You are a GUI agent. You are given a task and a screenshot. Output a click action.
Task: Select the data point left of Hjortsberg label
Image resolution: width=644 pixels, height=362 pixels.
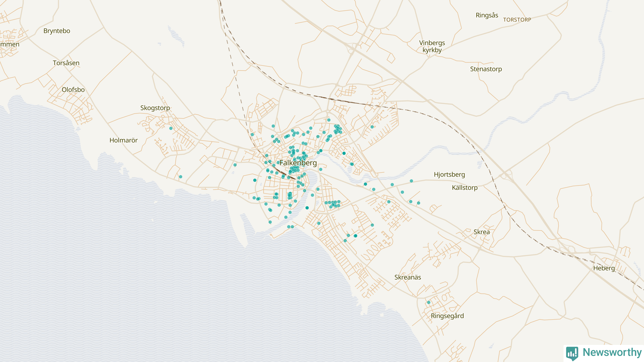[x=411, y=181]
